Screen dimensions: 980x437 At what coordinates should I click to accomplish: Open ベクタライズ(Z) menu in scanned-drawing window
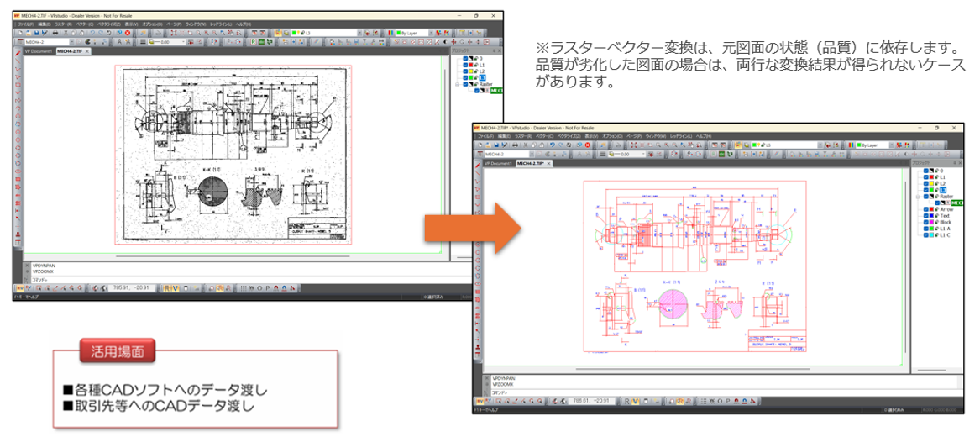coord(109,24)
